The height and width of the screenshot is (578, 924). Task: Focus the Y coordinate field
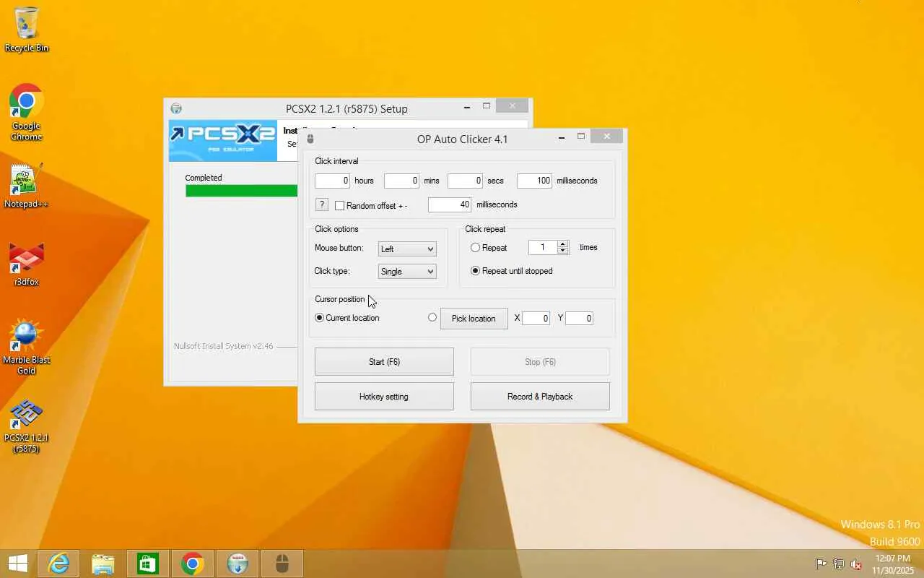(x=579, y=319)
